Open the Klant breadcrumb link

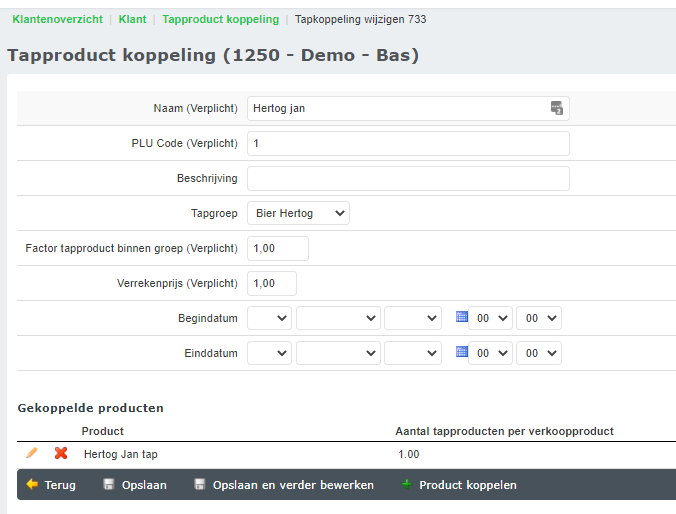132,19
